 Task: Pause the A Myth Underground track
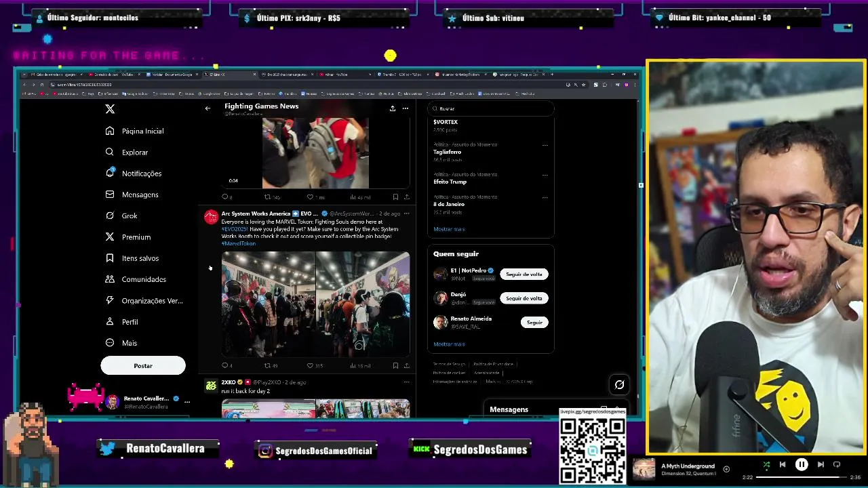[802, 465]
